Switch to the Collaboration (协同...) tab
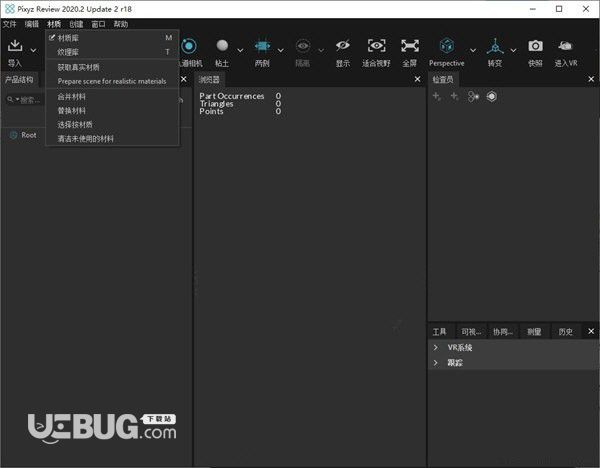Screen dimensions: 600x468 pos(502,332)
